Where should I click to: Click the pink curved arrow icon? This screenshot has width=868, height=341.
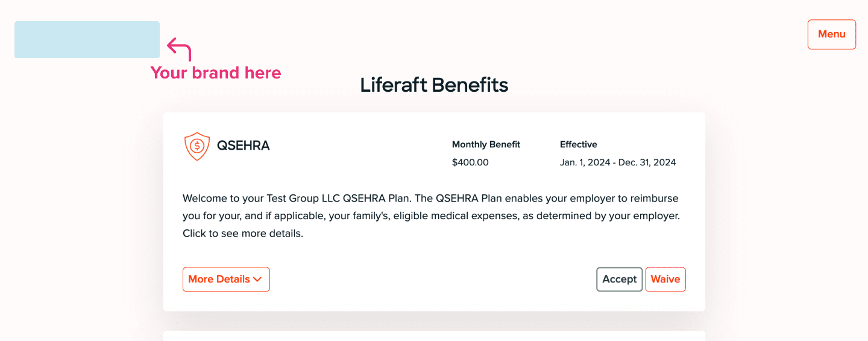pos(179,49)
